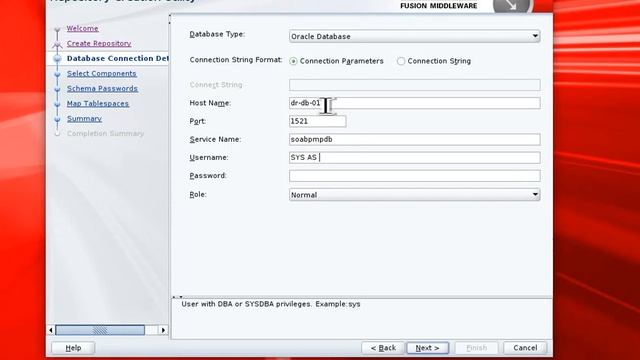Click into the Port field
The height and width of the screenshot is (360, 640).
click(x=317, y=121)
